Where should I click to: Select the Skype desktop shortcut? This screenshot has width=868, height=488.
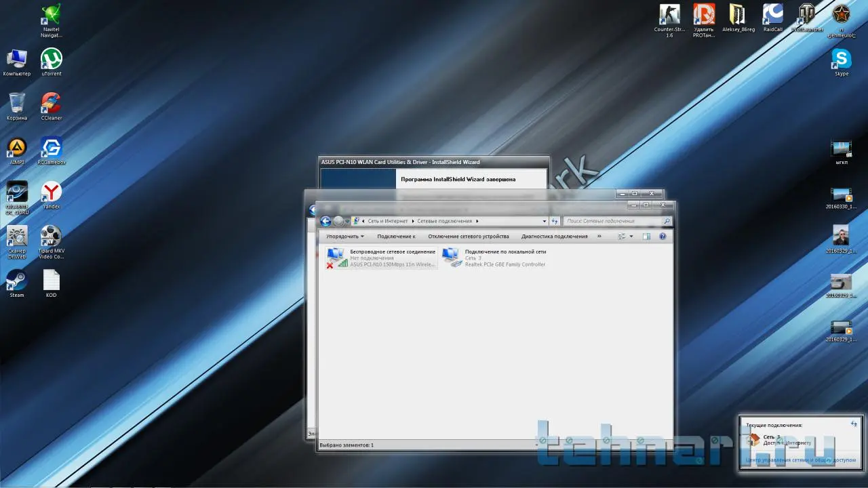tap(842, 62)
